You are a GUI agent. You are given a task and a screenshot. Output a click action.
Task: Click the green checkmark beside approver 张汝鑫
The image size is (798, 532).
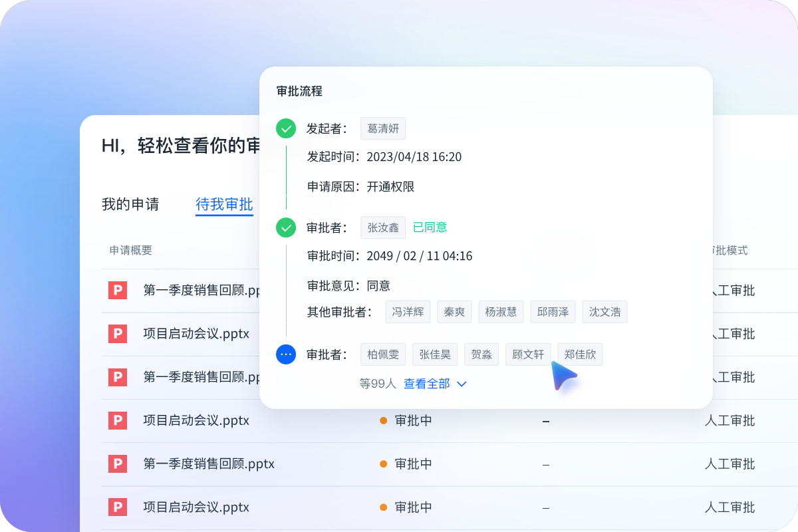(x=286, y=228)
